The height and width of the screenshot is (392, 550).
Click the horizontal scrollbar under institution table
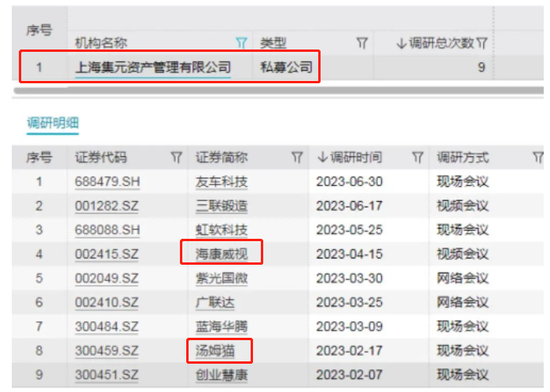(279, 90)
